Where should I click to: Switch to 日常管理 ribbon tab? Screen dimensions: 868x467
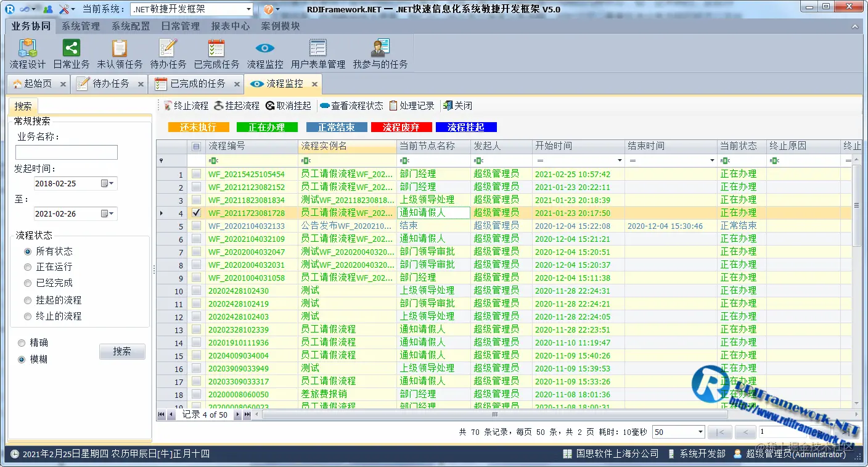point(181,27)
